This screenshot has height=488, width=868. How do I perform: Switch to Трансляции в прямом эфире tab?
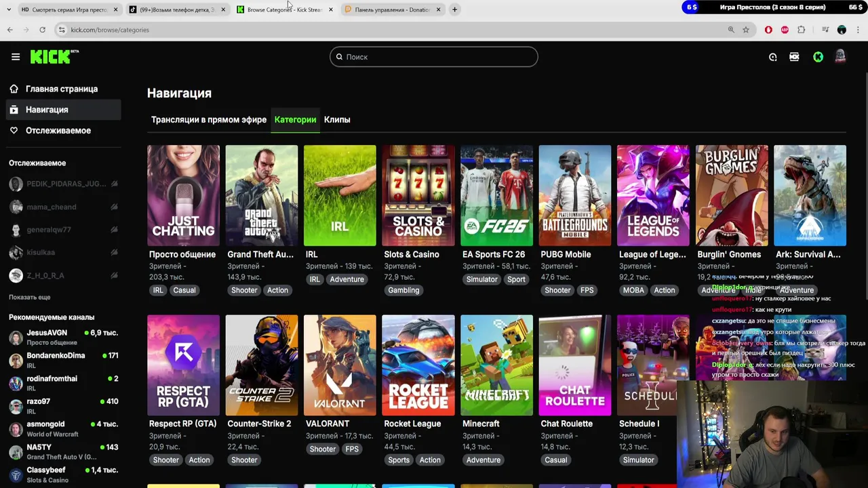(x=209, y=119)
